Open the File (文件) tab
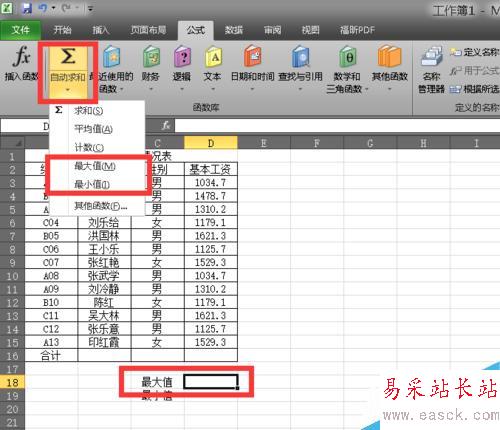 click(x=21, y=30)
